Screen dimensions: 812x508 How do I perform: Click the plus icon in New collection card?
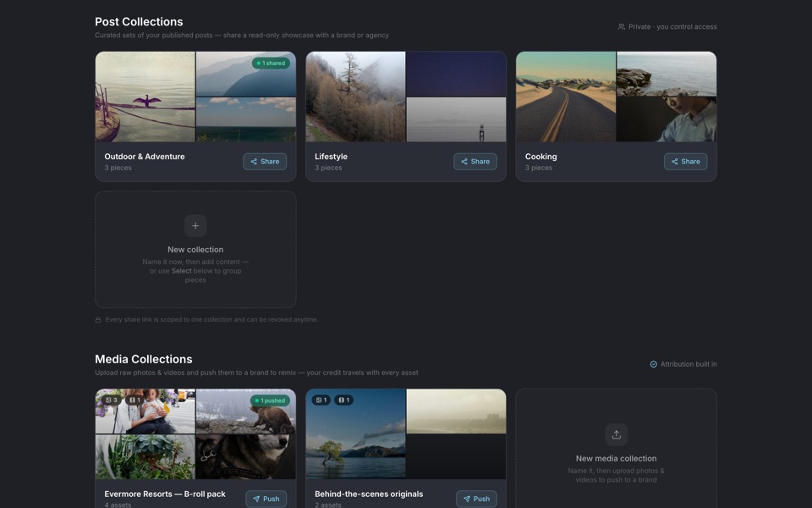pos(195,225)
